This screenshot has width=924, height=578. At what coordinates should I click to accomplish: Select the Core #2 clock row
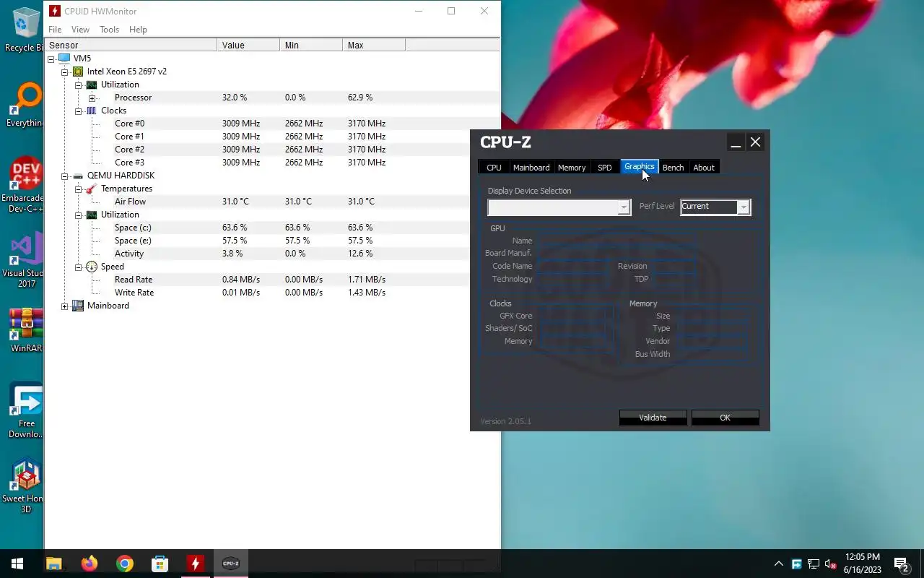[x=273, y=150]
